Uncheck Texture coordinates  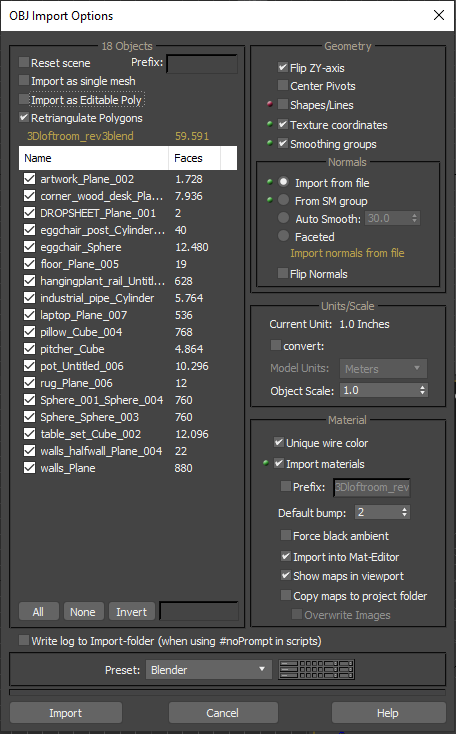pyautogui.click(x=283, y=125)
